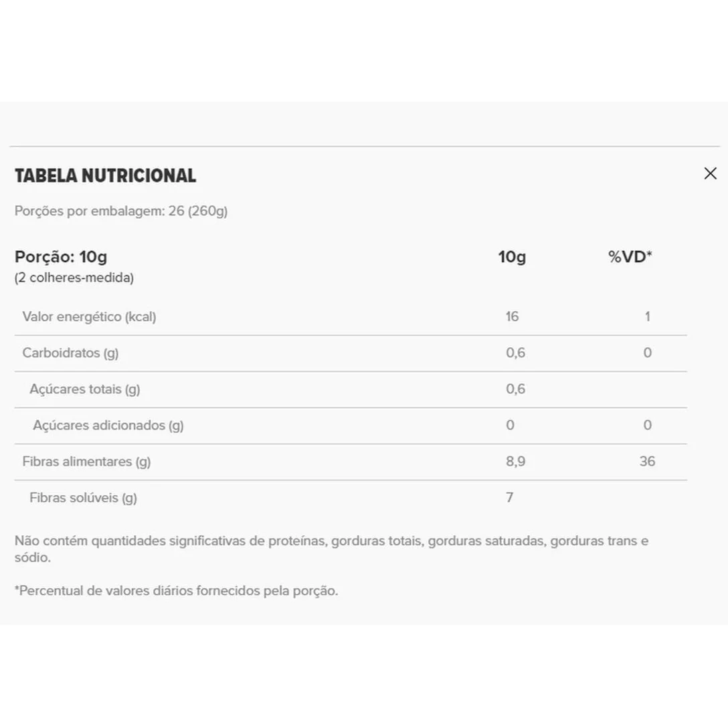
Task: Click the 0,6 carbohydrates value
Action: (x=515, y=353)
